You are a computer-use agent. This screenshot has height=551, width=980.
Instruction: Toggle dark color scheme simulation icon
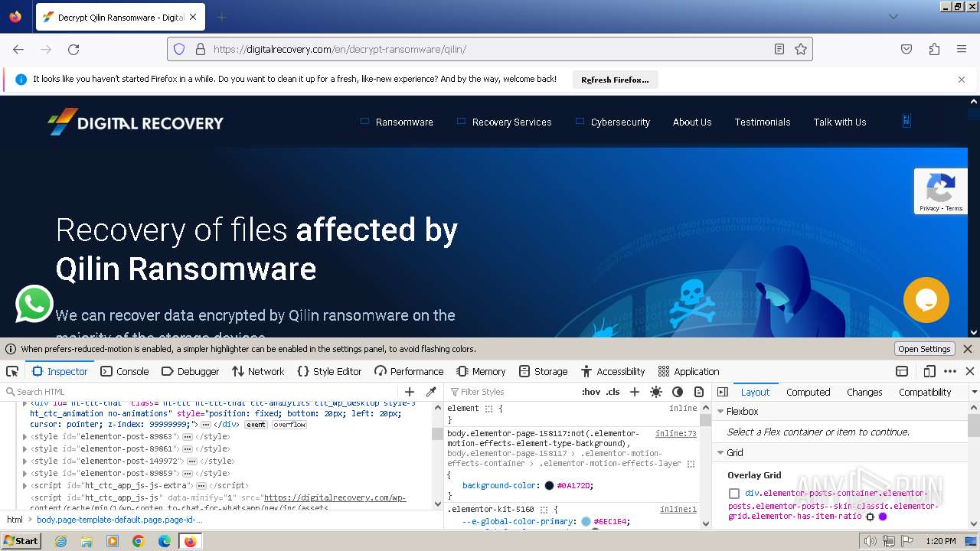coord(678,392)
